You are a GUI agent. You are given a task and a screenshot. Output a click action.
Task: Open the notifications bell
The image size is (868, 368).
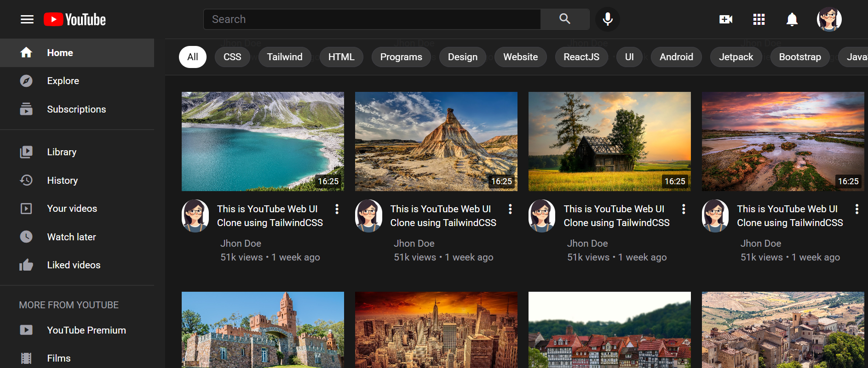coord(792,19)
